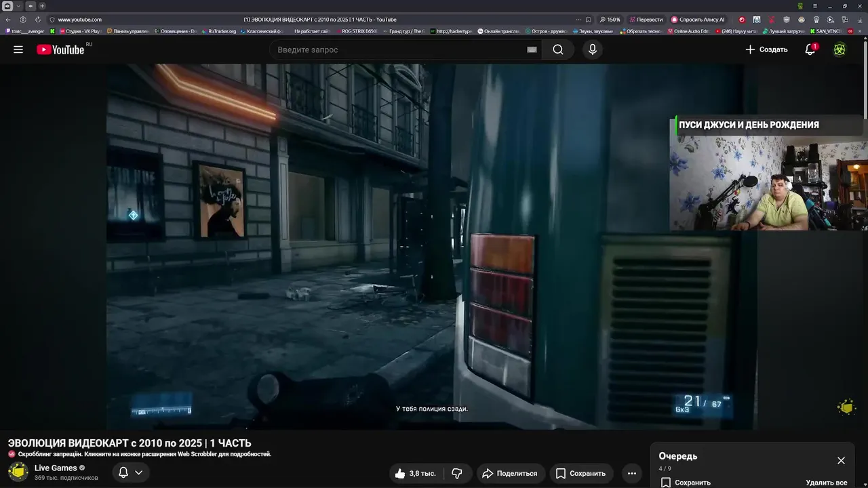Open a new tab with plus button
This screenshot has width=868, height=488.
(42, 6)
